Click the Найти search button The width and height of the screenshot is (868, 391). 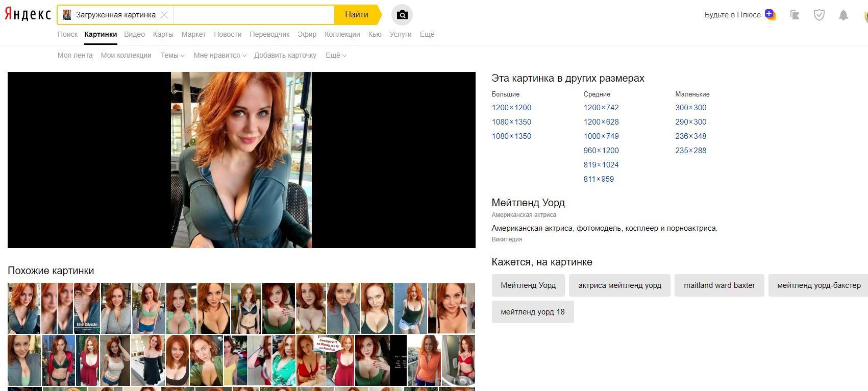click(x=357, y=15)
